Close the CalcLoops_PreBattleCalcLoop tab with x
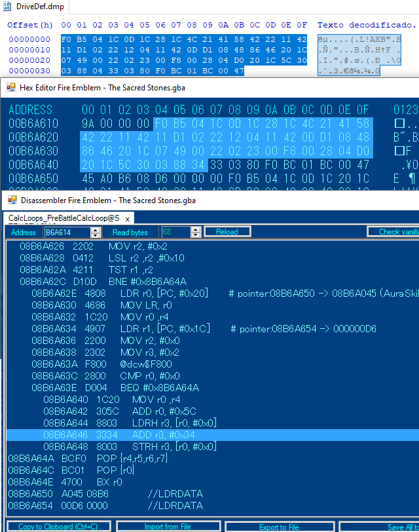This screenshot has width=419, height=532. (127, 218)
